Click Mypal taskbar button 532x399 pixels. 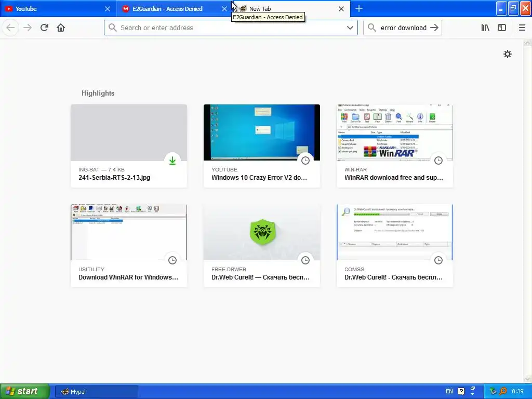[96, 392]
